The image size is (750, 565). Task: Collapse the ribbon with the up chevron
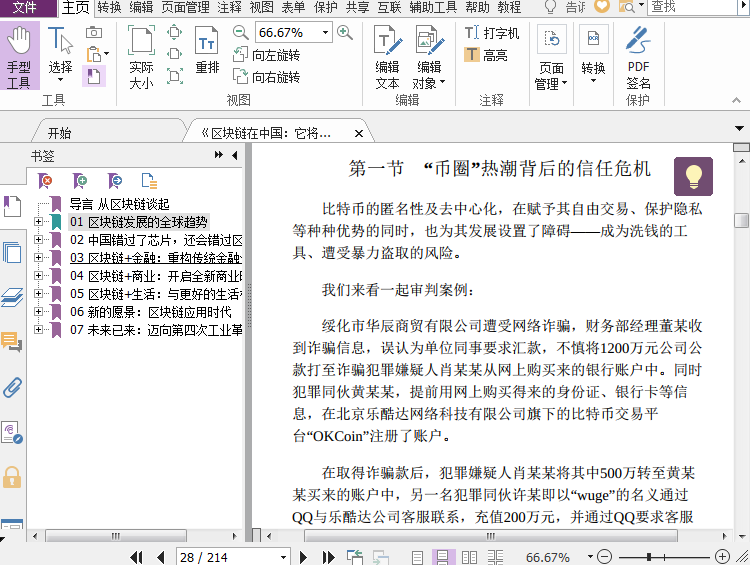tap(737, 100)
